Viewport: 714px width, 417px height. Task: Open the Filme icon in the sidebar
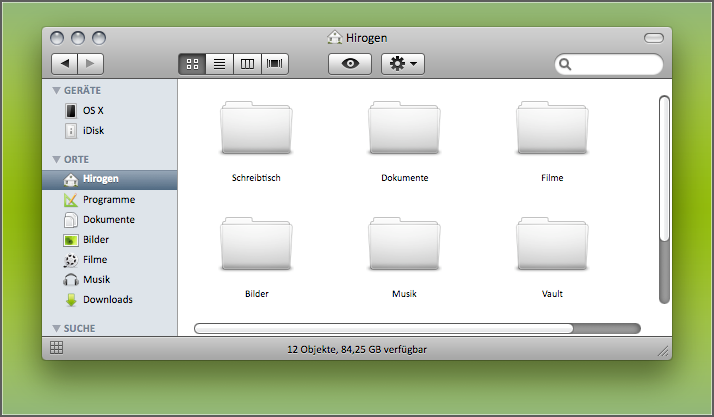pos(71,260)
